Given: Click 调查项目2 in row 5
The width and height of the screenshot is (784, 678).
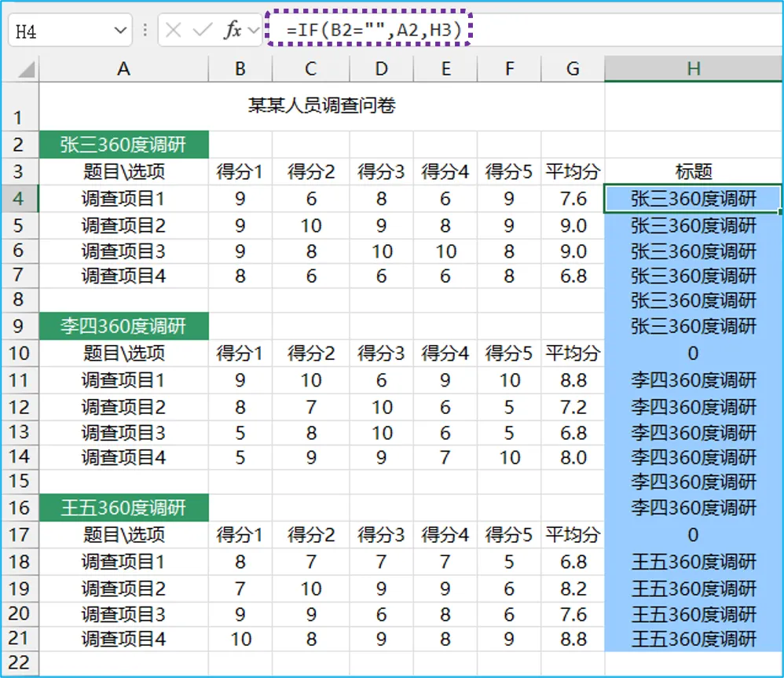Looking at the screenshot, I should point(123,225).
